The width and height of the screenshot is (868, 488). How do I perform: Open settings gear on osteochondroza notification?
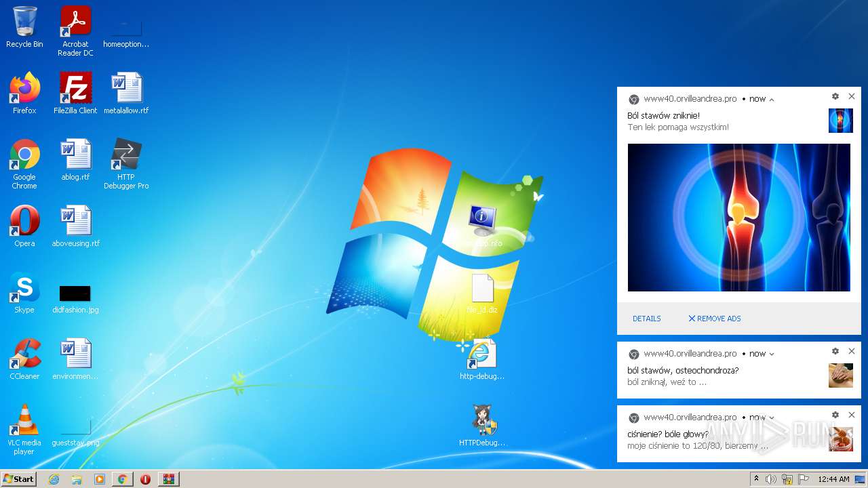click(x=835, y=351)
